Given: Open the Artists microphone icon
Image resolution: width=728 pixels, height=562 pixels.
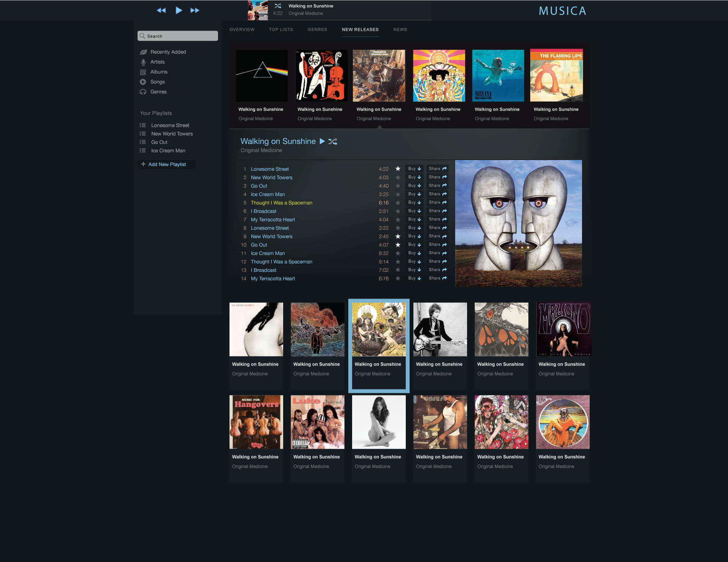Looking at the screenshot, I should coord(143,62).
